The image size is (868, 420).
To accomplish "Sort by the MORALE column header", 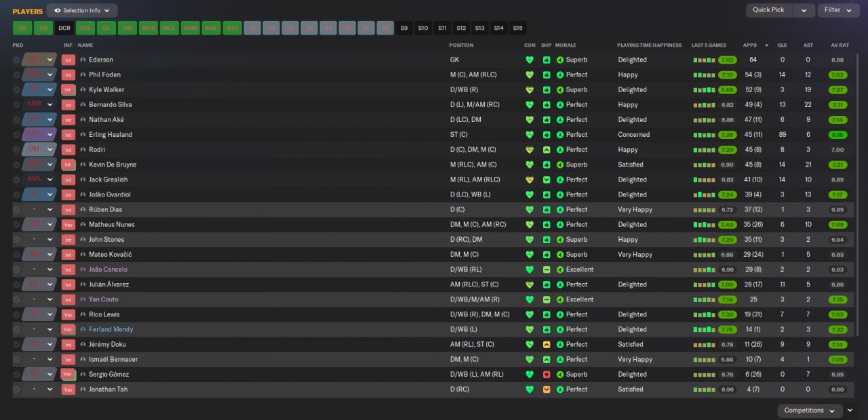I will 566,45.
